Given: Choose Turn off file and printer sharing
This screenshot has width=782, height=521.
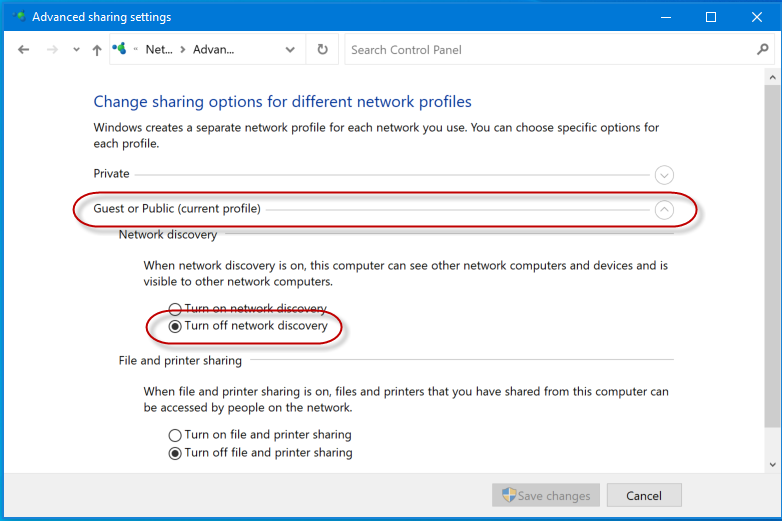Looking at the screenshot, I should 176,453.
